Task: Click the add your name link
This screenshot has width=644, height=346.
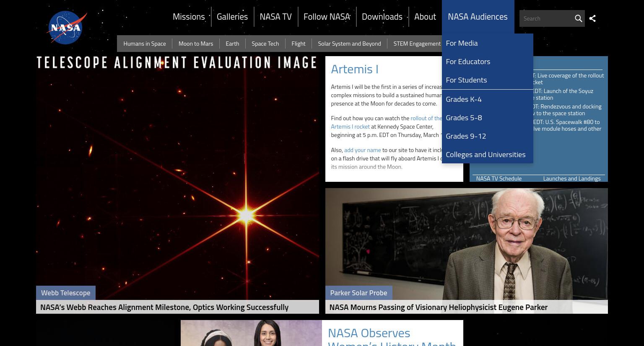Action: [x=363, y=150]
